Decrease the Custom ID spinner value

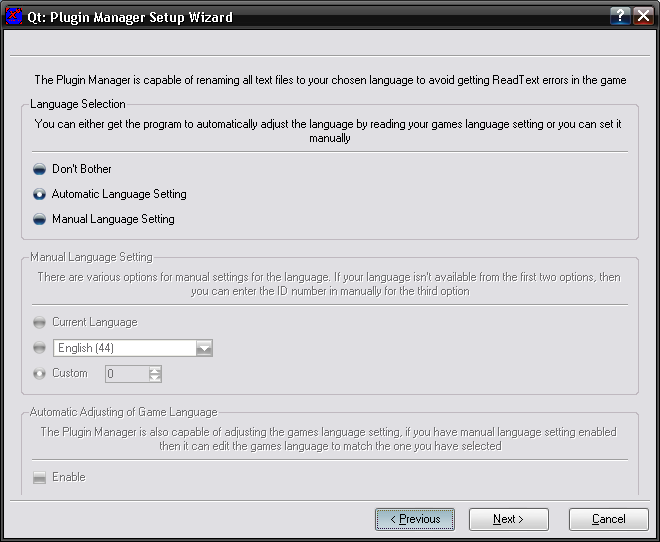tap(155, 378)
